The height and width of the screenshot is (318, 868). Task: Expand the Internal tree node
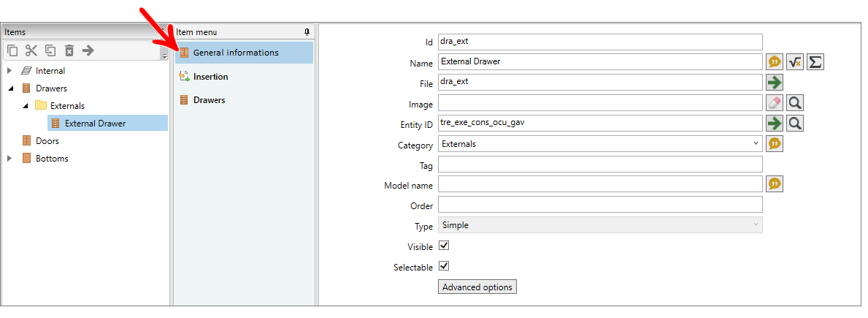pos(9,71)
